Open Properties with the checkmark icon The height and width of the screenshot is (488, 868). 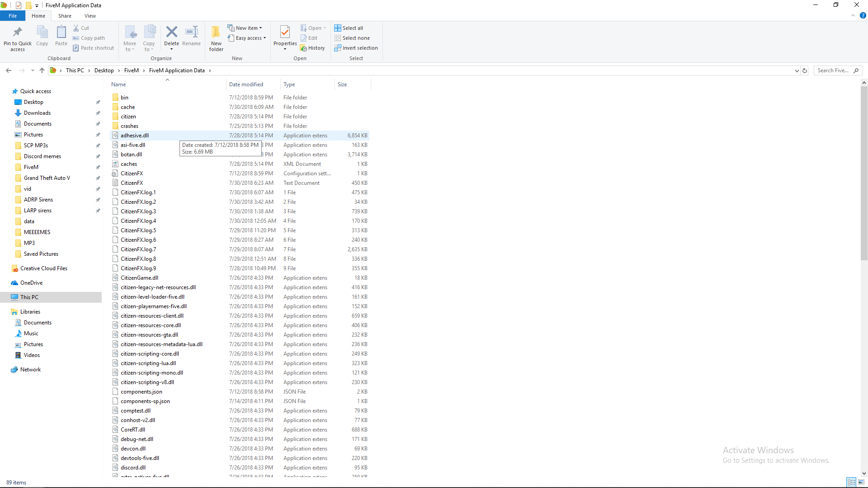(285, 33)
